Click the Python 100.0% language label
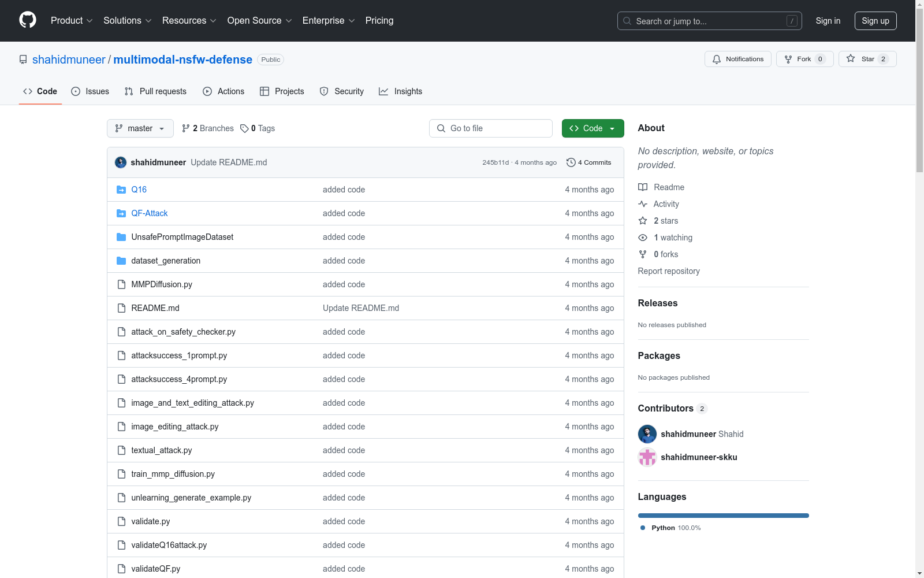924x578 pixels. (x=670, y=528)
